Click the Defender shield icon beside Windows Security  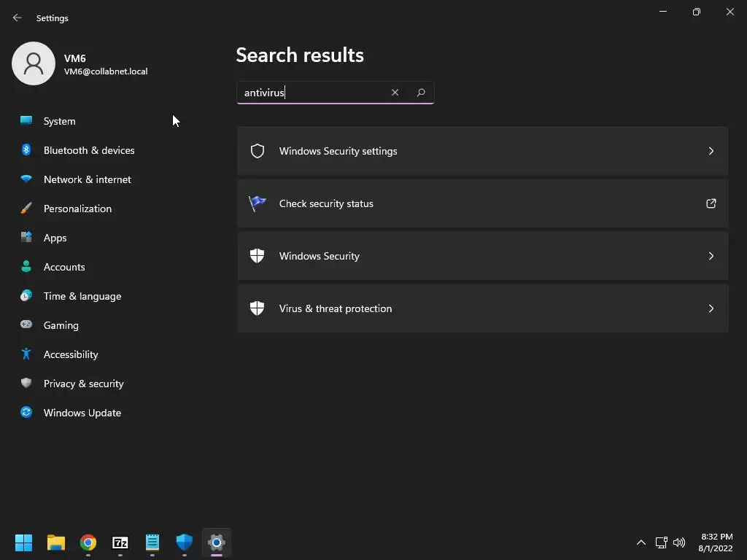pyautogui.click(x=258, y=256)
